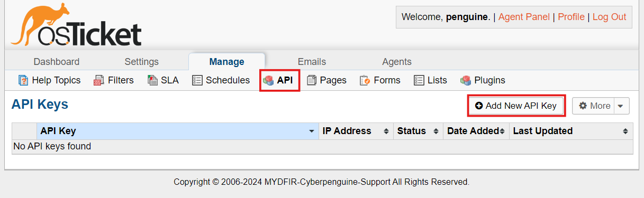Open the Pages submenu label
Image resolution: width=644 pixels, height=198 pixels.
333,80
